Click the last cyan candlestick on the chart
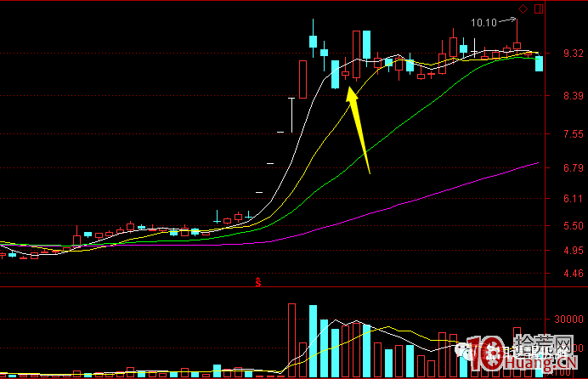 pyautogui.click(x=539, y=64)
